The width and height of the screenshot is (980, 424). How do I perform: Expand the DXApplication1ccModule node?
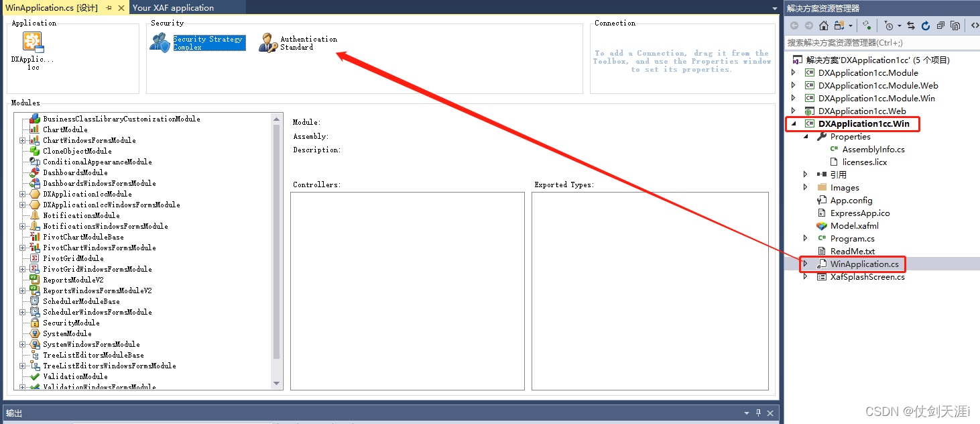(x=22, y=194)
